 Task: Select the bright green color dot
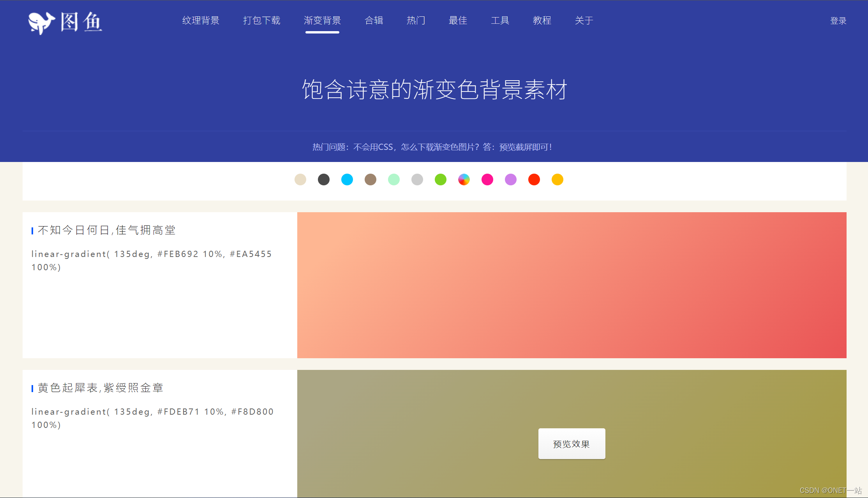(x=441, y=179)
